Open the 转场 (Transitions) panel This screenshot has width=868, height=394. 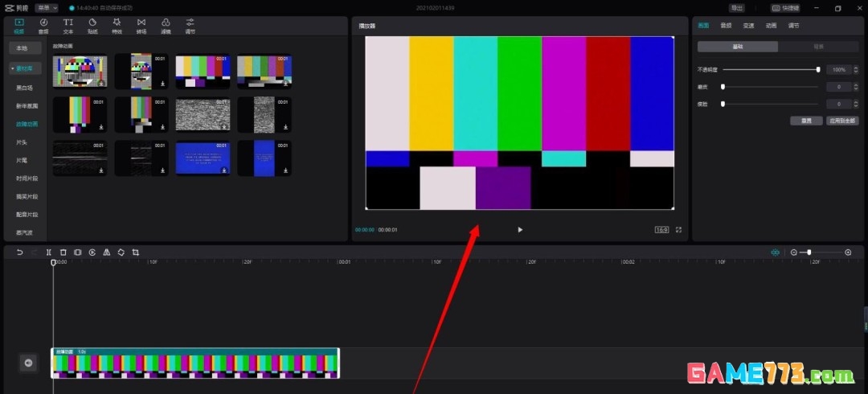tap(141, 26)
